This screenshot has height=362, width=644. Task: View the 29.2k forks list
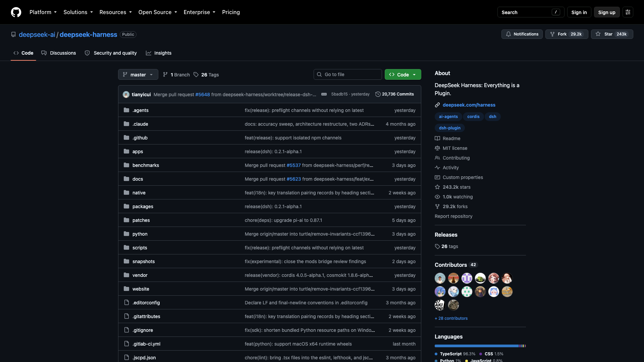coord(451,206)
